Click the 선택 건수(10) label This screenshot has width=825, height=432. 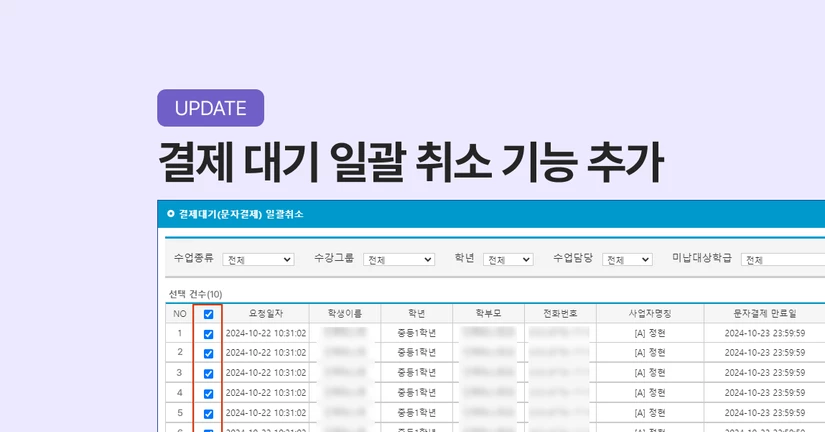195,294
